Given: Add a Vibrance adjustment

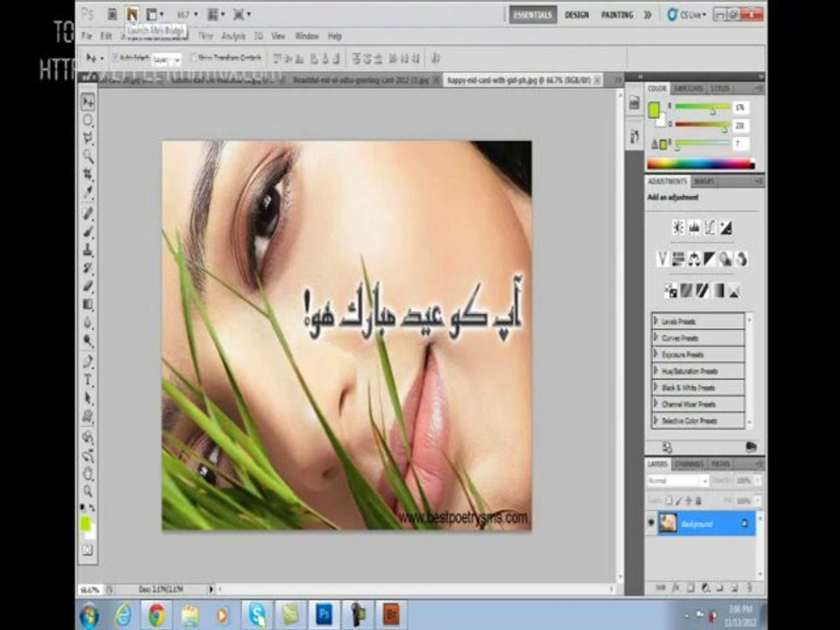Looking at the screenshot, I should [662, 259].
